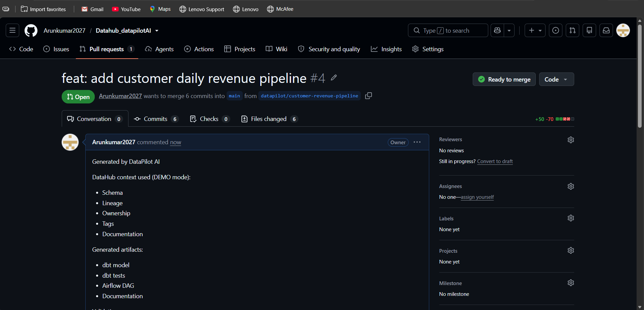Click the scrollbar down arrow
The image size is (644, 310).
pyautogui.click(x=640, y=307)
